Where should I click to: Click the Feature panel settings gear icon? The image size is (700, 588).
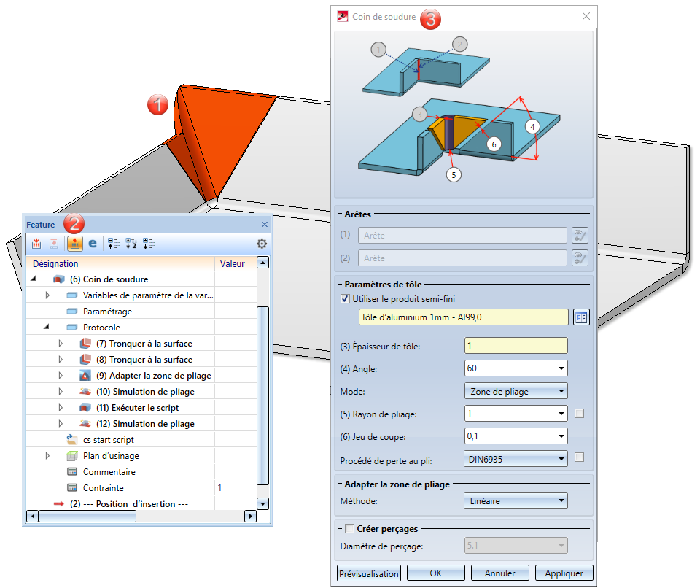click(262, 244)
